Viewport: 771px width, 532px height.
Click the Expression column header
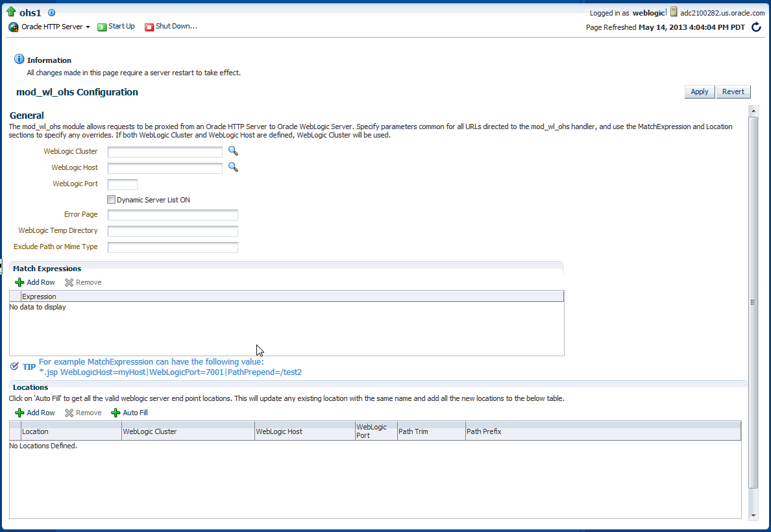(x=292, y=296)
